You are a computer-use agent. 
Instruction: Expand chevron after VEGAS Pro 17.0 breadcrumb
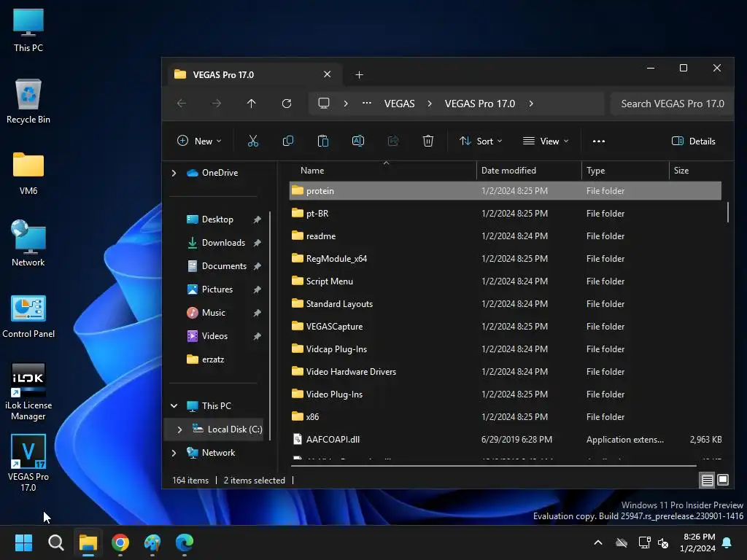point(531,104)
